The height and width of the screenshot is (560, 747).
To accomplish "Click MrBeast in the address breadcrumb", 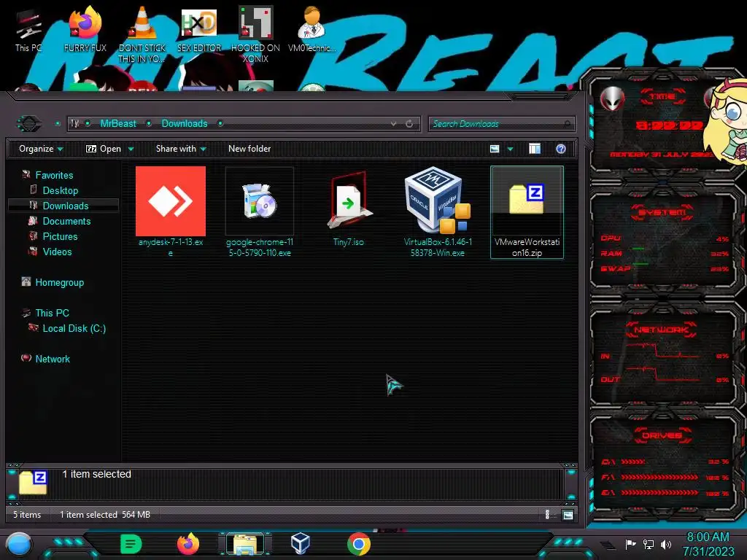I will [x=118, y=124].
